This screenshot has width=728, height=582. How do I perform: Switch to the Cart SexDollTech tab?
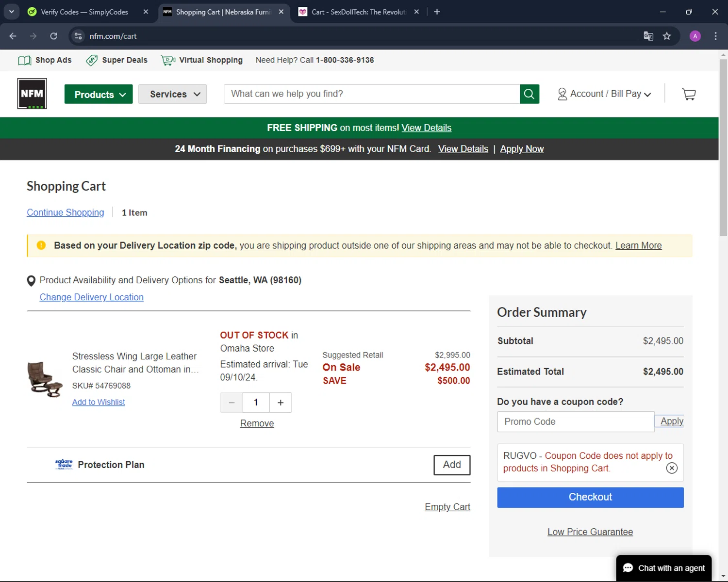(358, 12)
